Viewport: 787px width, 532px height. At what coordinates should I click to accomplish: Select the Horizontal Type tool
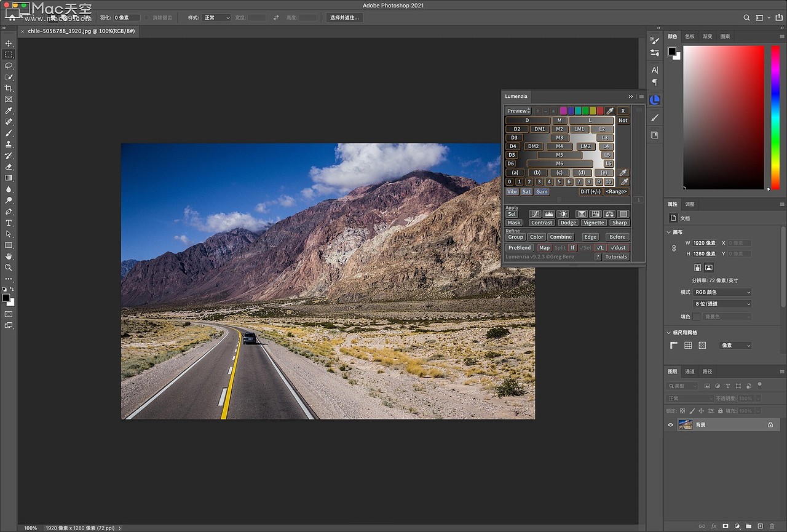coord(9,224)
